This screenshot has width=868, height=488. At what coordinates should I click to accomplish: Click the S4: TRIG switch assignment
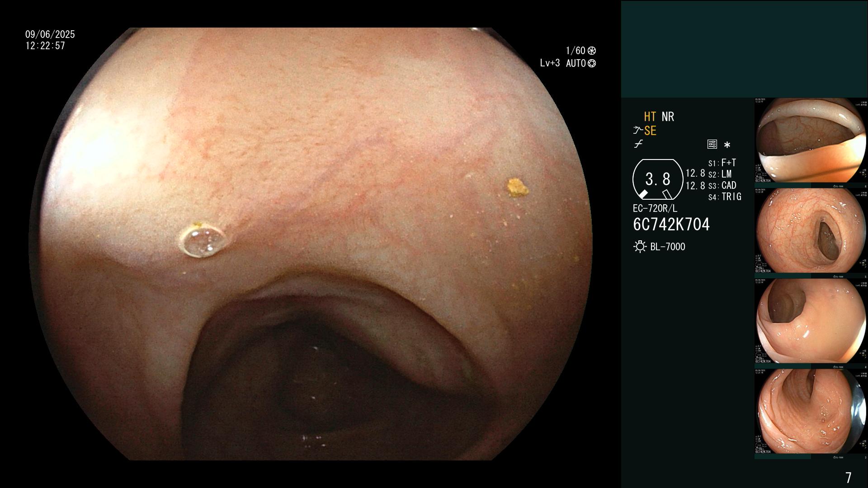coord(725,197)
